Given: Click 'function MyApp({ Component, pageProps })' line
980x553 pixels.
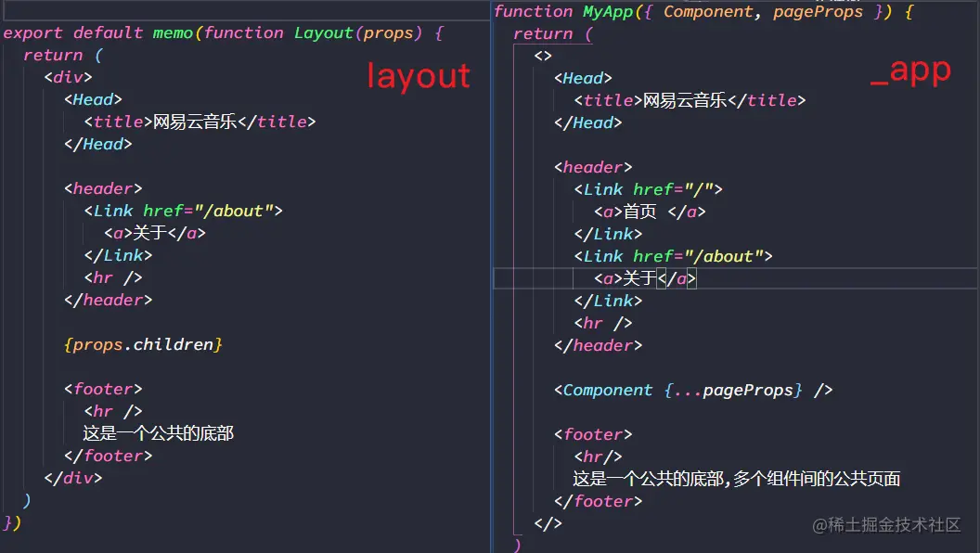Looking at the screenshot, I should click(703, 11).
